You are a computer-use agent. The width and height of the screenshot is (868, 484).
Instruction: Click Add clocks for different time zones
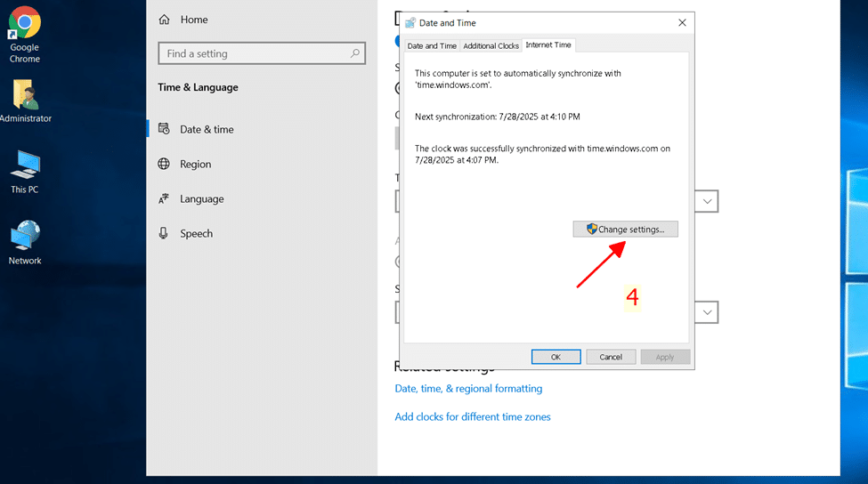pos(473,417)
